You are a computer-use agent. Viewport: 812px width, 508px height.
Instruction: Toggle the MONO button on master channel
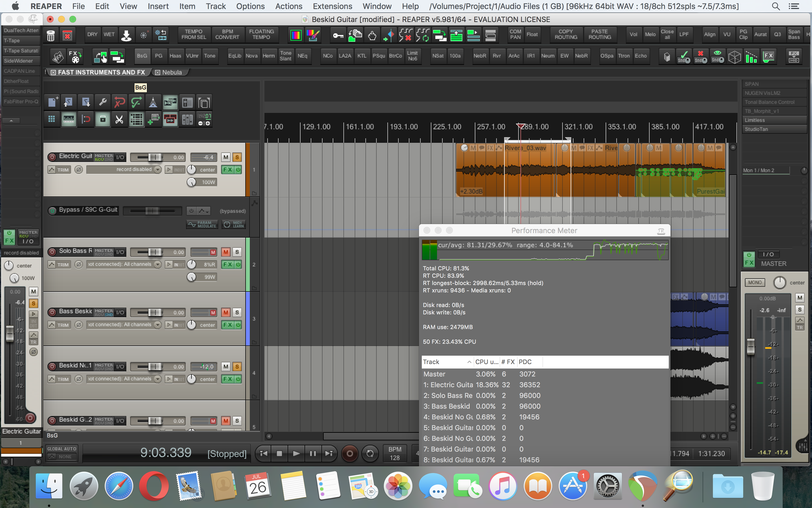click(754, 283)
